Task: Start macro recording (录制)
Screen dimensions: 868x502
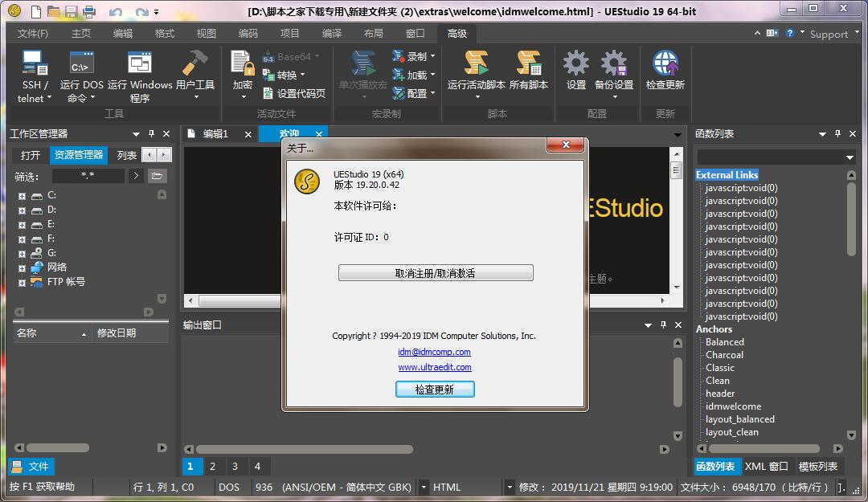Action: [414, 56]
